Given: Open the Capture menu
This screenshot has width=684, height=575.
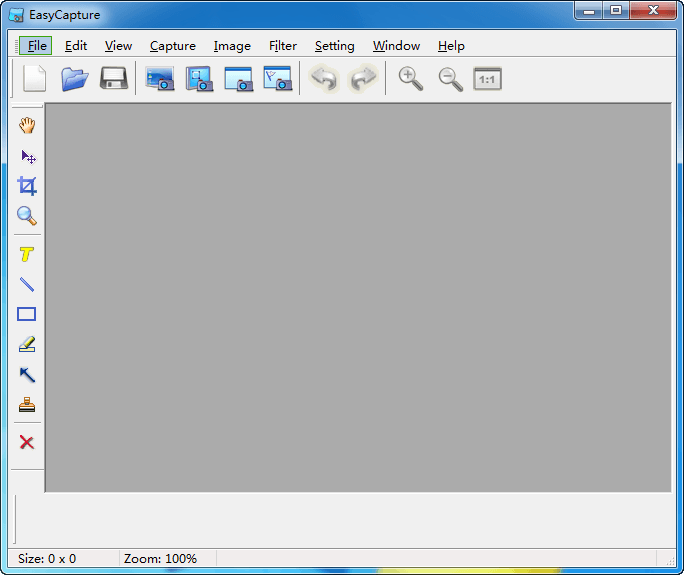Looking at the screenshot, I should [173, 46].
